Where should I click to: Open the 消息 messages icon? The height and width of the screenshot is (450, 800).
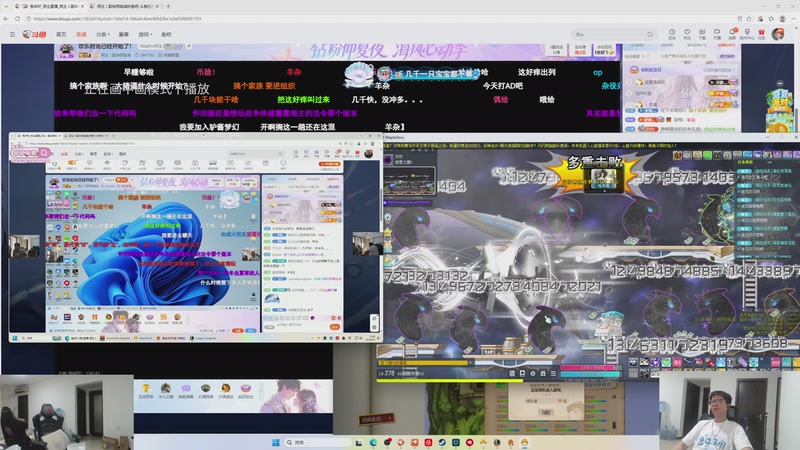[732, 34]
